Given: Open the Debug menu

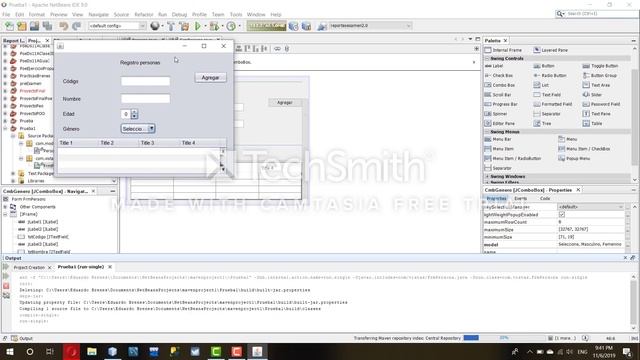Looking at the screenshot, I should (179, 14).
